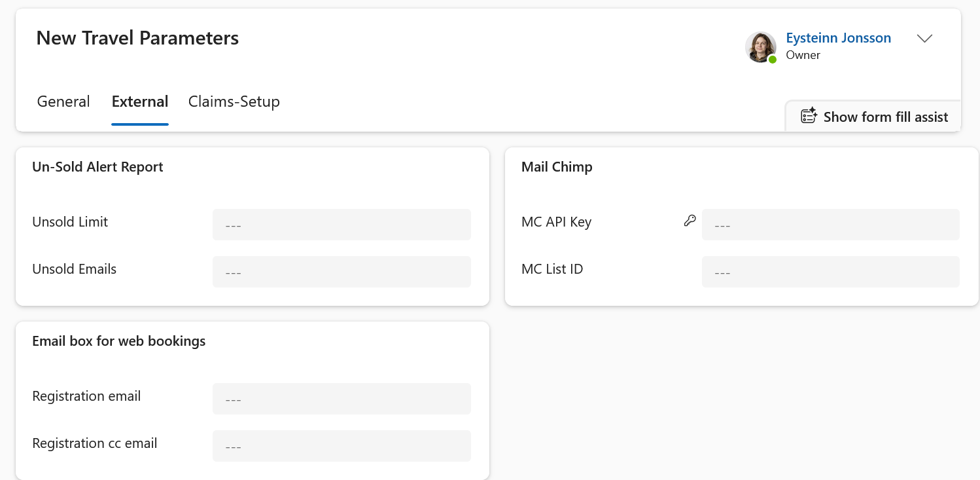Show form fill assist panel
This screenshot has width=980, height=480.
(x=874, y=117)
